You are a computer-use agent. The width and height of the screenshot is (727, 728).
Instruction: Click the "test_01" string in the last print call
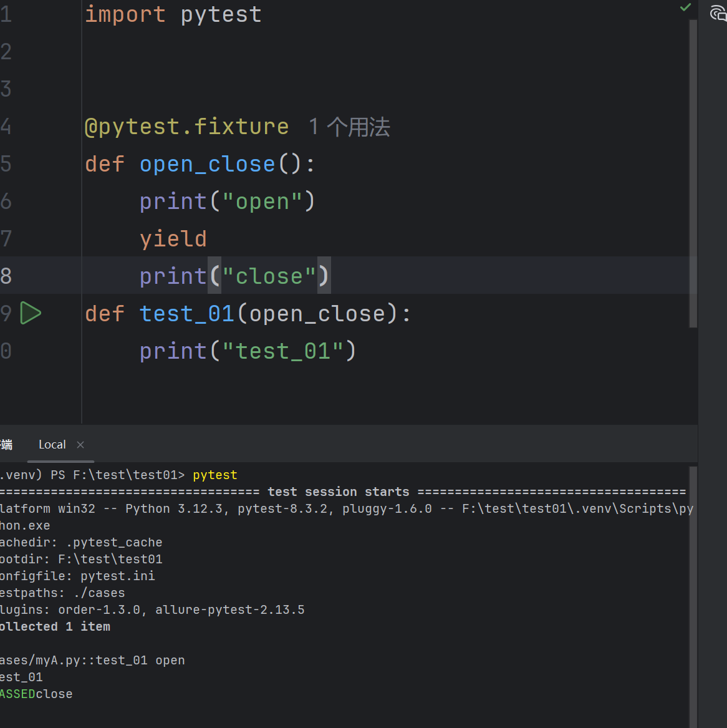pos(282,351)
